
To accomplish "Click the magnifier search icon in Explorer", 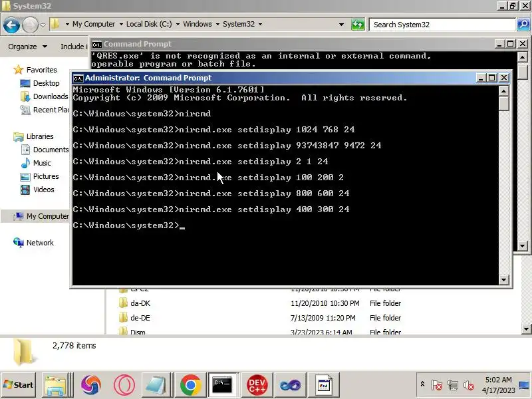I will click(523, 25).
